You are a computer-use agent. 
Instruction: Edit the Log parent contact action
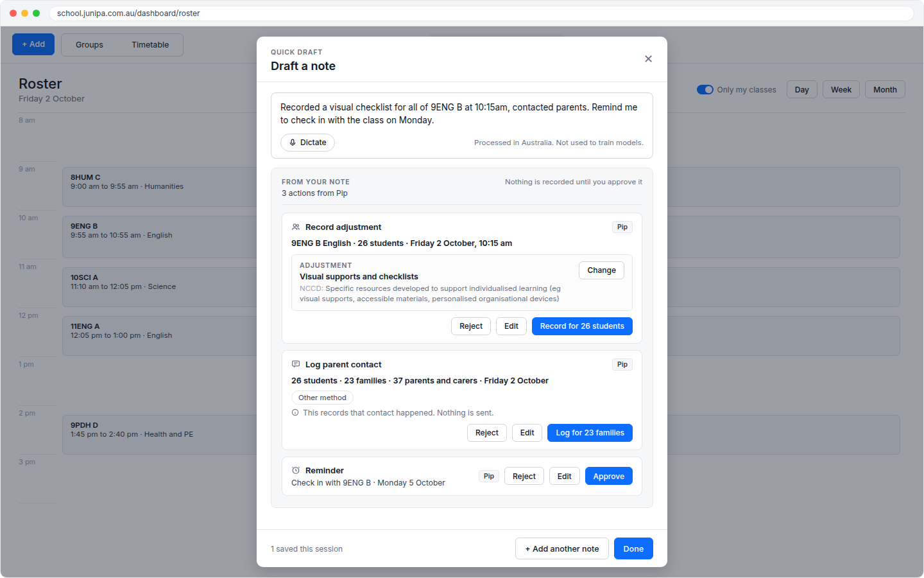(527, 433)
